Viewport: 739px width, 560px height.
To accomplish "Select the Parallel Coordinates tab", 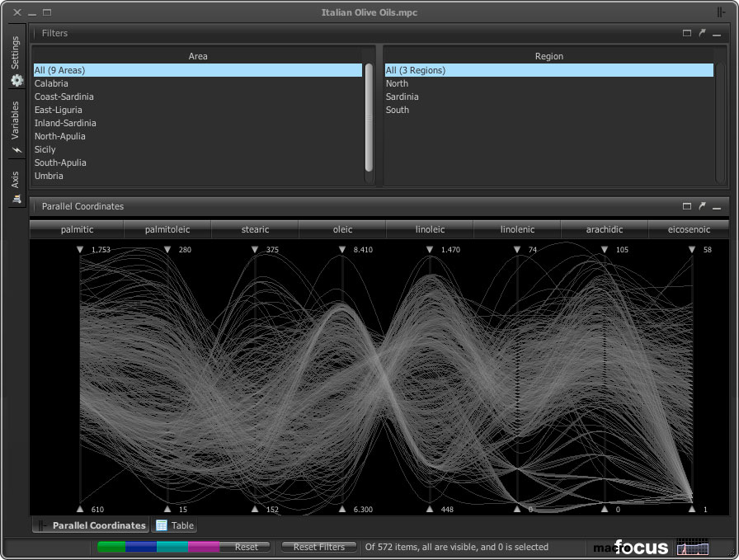I will click(x=91, y=525).
